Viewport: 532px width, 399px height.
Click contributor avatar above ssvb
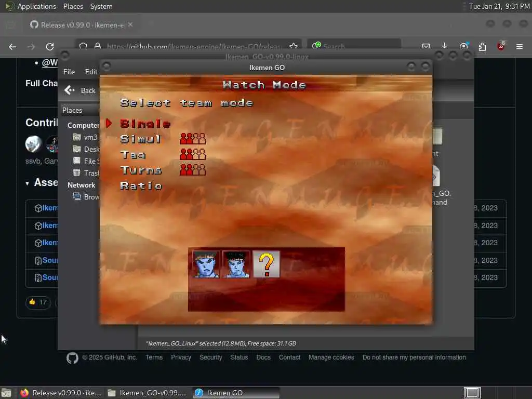(34, 143)
